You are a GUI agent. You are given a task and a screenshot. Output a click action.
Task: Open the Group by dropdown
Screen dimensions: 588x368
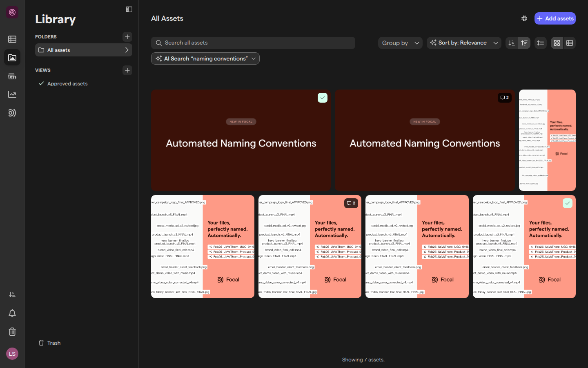[400, 43]
